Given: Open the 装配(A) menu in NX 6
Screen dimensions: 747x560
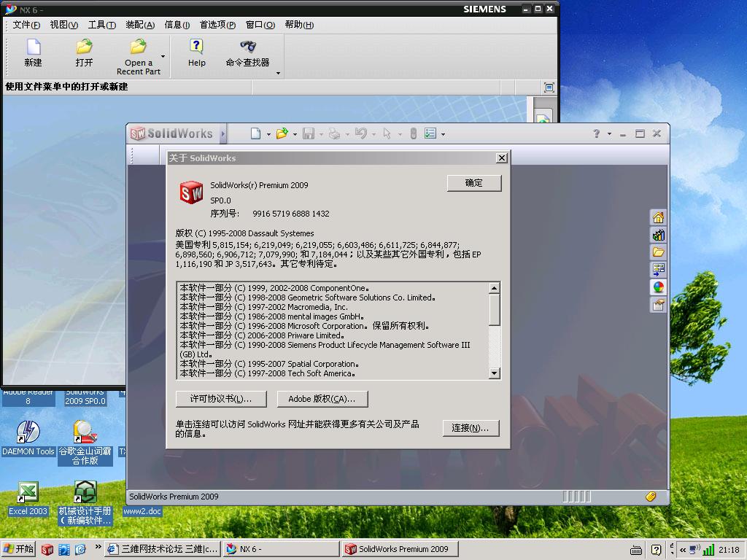Looking at the screenshot, I should pyautogui.click(x=140, y=25).
